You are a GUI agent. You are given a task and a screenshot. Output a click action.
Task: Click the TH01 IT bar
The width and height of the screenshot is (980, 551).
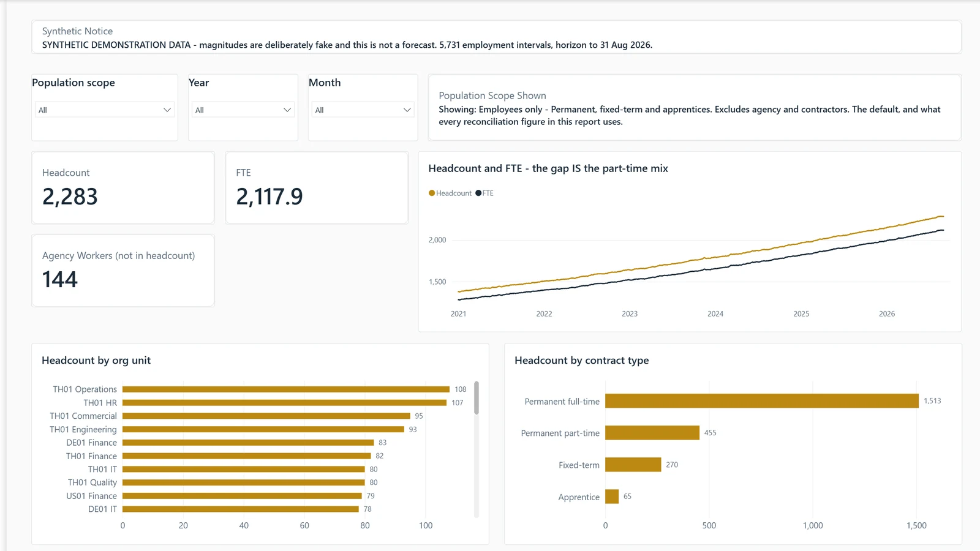pos(244,469)
